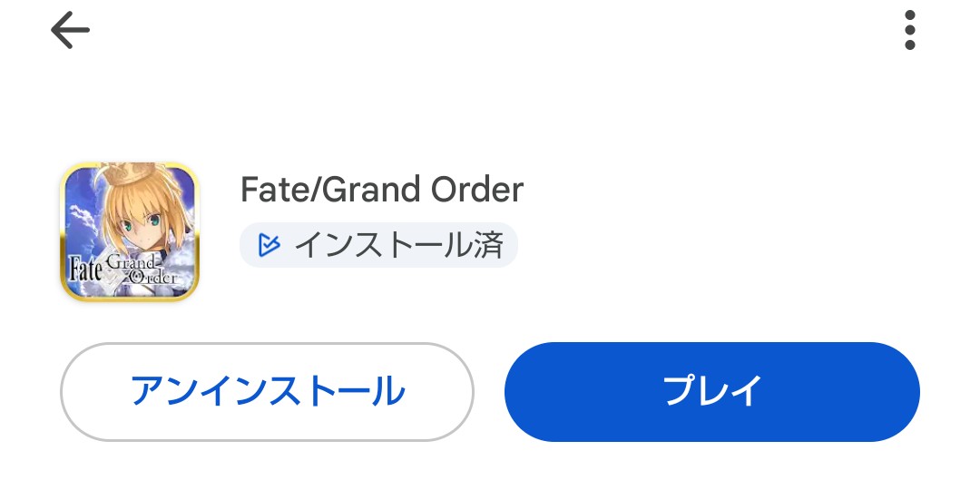The image size is (980, 500).
Task: Go back to the previous page
Action: coord(70,31)
